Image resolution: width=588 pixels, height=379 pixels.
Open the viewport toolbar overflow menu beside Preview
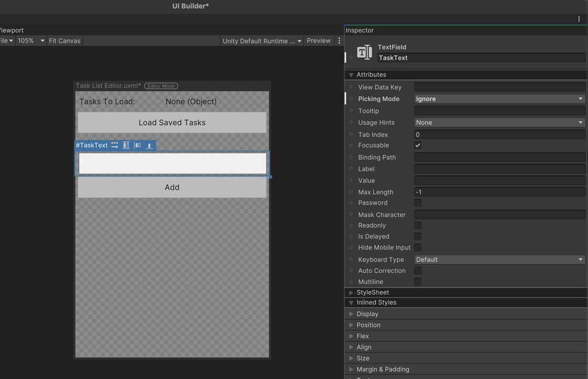(x=339, y=40)
